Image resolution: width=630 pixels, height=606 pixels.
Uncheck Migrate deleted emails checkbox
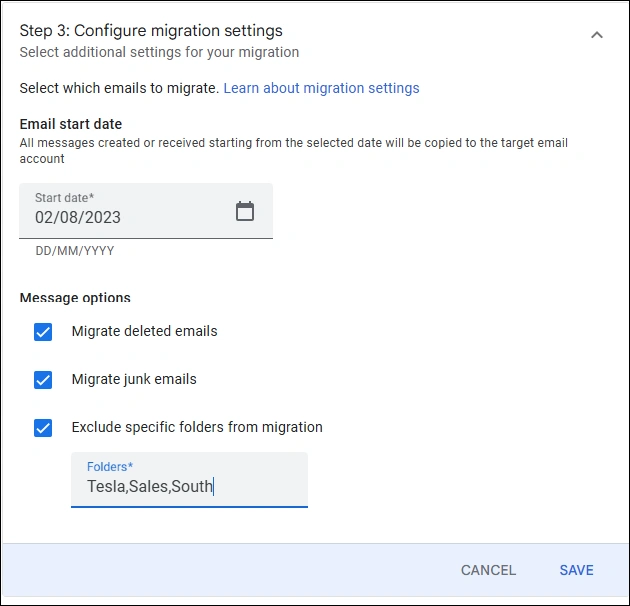[x=43, y=332]
